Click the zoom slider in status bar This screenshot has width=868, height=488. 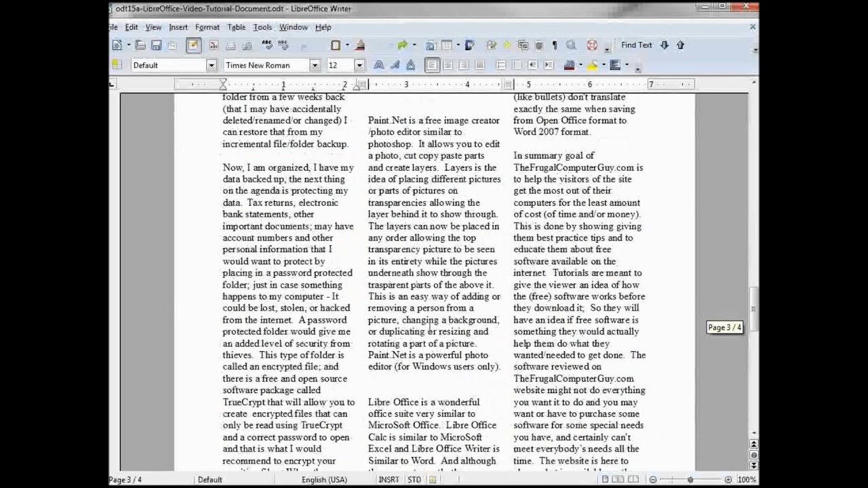pos(690,480)
